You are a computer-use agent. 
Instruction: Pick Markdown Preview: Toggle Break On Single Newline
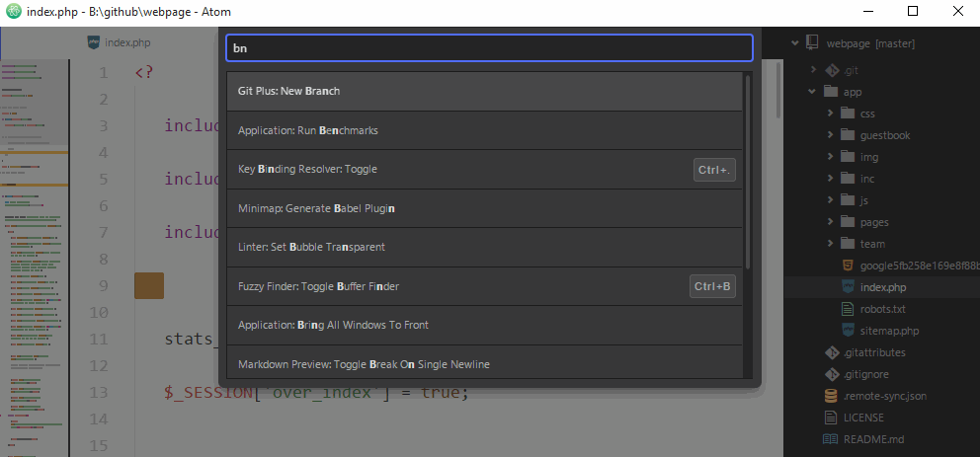tap(484, 362)
